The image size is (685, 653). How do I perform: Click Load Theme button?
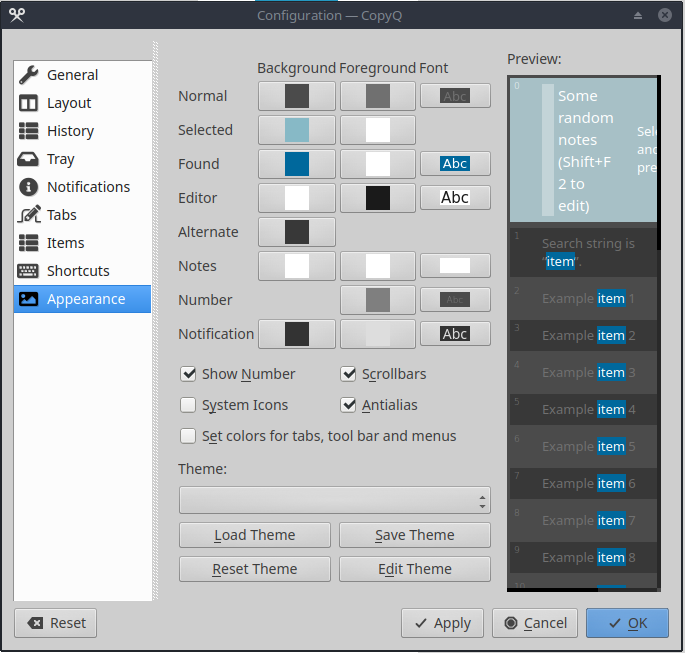click(x=255, y=535)
